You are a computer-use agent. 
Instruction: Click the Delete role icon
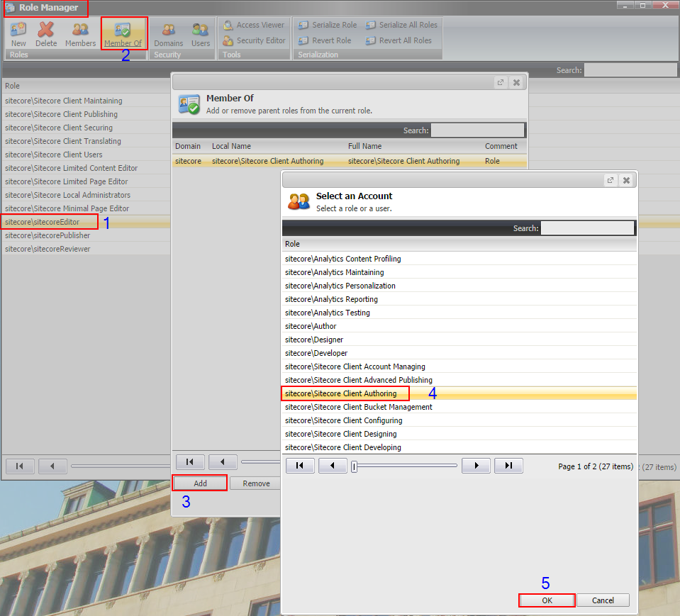click(46, 34)
